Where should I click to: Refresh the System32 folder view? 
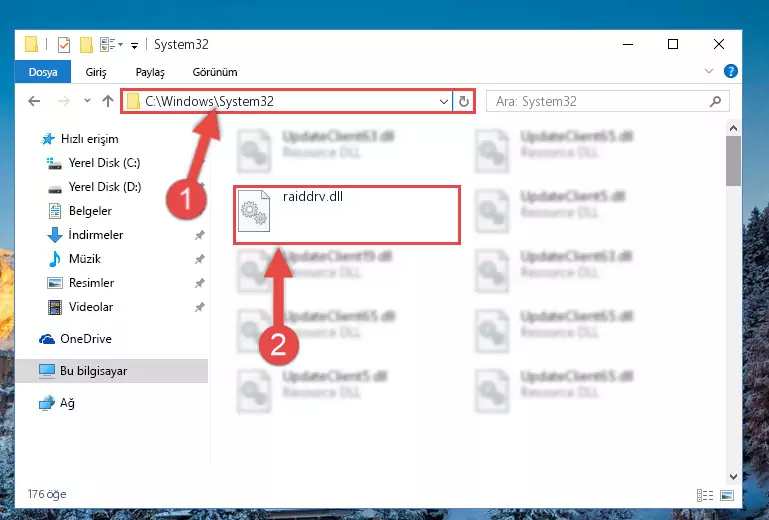(463, 102)
